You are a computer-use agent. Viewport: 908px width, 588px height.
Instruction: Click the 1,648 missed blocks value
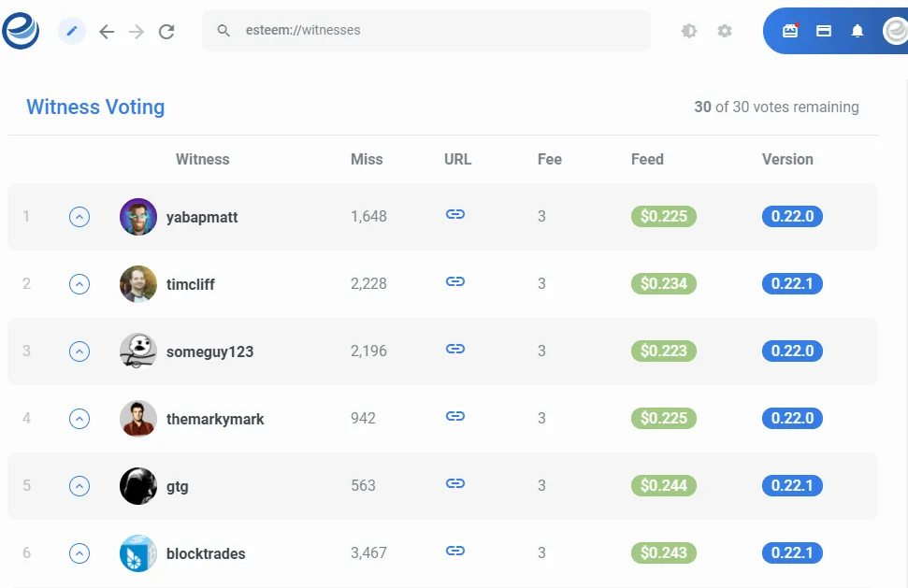tap(368, 217)
